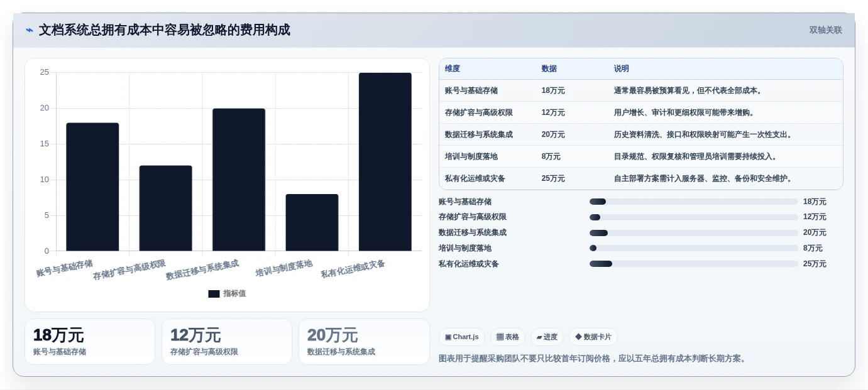This screenshot has width=868, height=390.
Task: Click the 8万元 value beside progress bar
Action: pyautogui.click(x=813, y=248)
